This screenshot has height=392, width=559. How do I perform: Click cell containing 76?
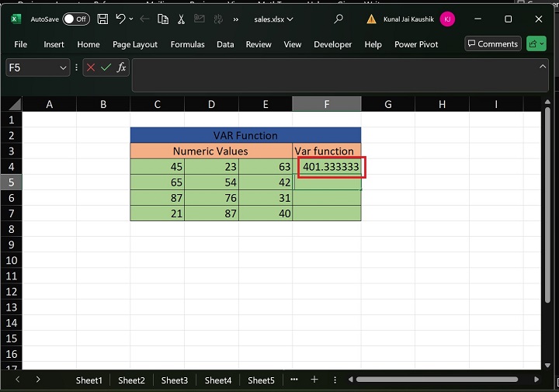211,198
